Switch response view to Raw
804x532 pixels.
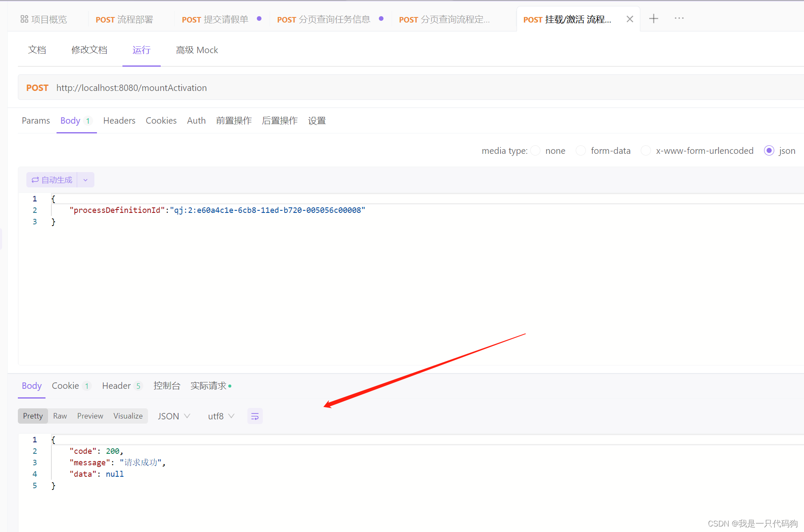tap(60, 416)
